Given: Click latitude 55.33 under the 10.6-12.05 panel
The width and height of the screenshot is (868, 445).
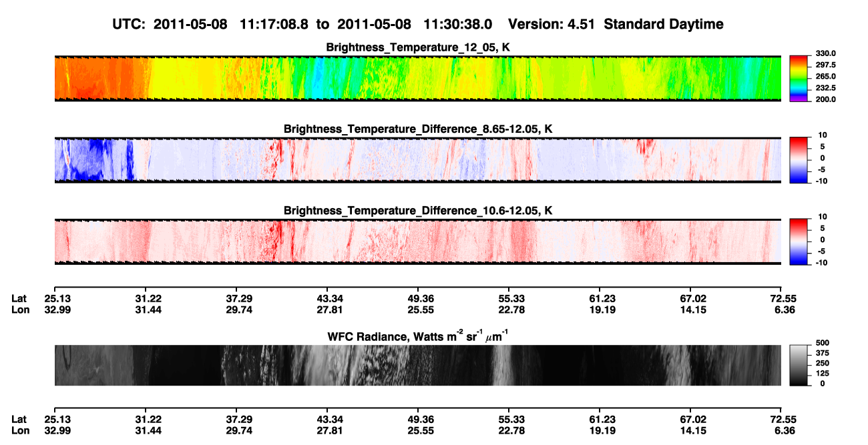Looking at the screenshot, I should point(509,299).
